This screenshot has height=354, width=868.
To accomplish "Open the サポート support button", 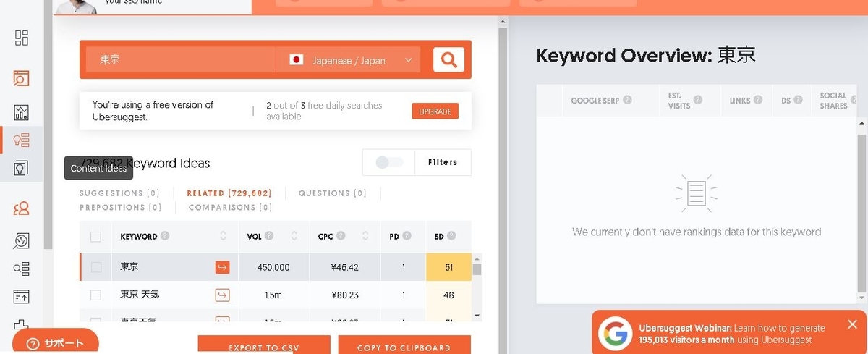I will click(x=56, y=342).
